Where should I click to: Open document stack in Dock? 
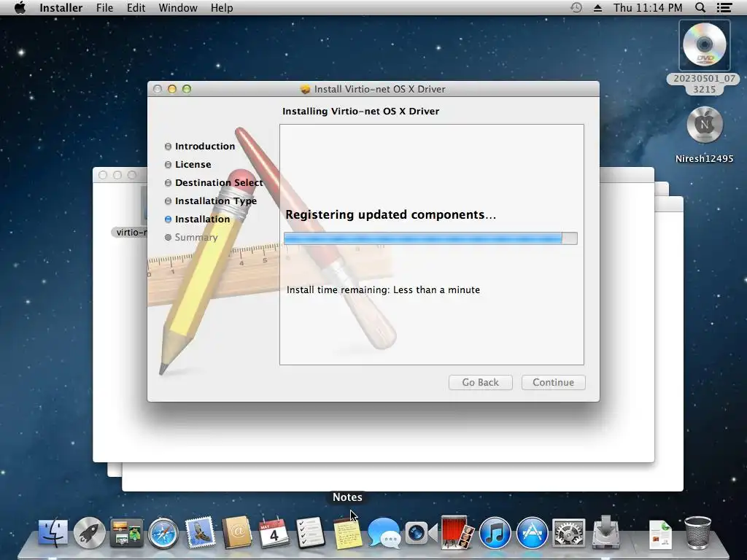point(660,534)
